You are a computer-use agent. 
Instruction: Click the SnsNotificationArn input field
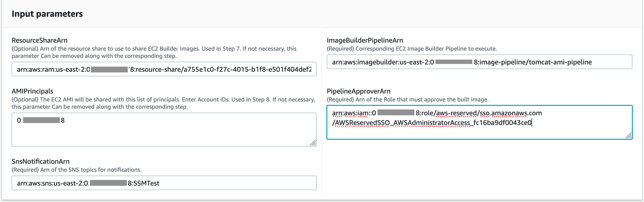164,183
